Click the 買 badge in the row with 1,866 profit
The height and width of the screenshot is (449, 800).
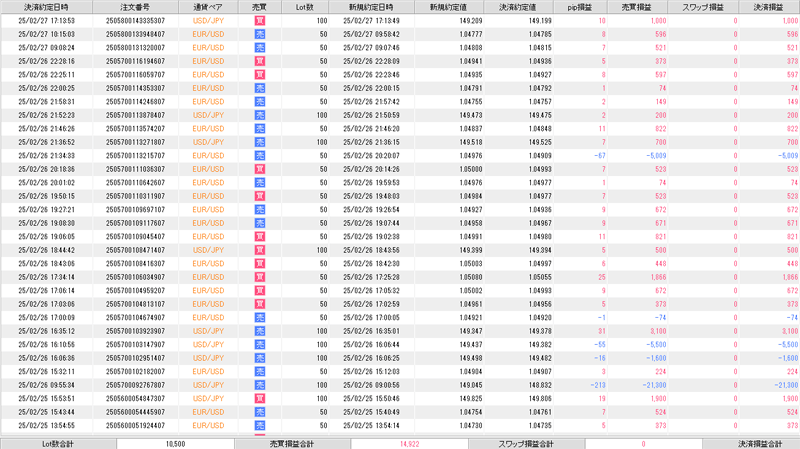click(x=260, y=277)
